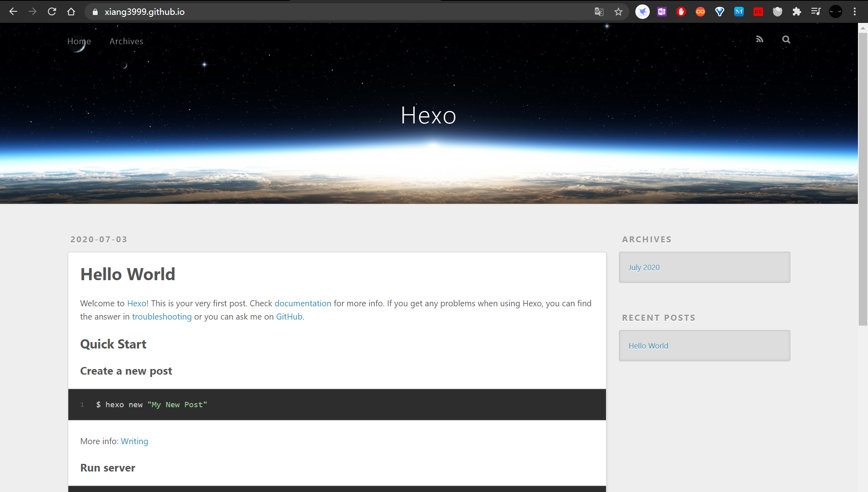
Task: Open the July 2020 archive link
Action: coord(644,267)
